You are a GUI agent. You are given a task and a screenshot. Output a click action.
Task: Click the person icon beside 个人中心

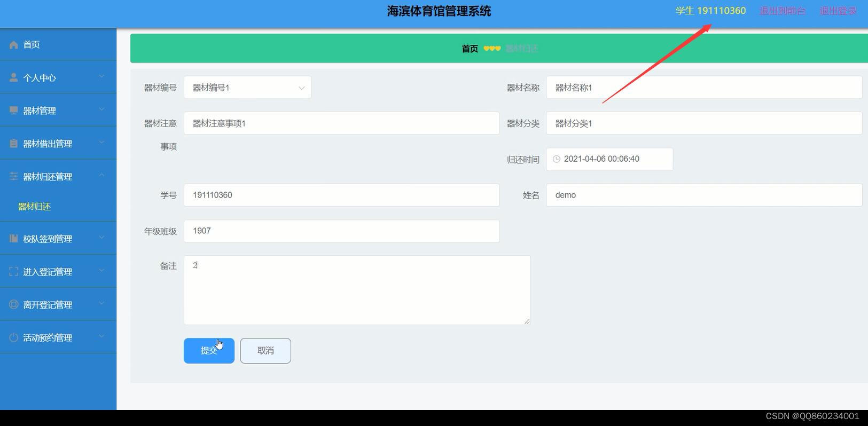pyautogui.click(x=14, y=77)
